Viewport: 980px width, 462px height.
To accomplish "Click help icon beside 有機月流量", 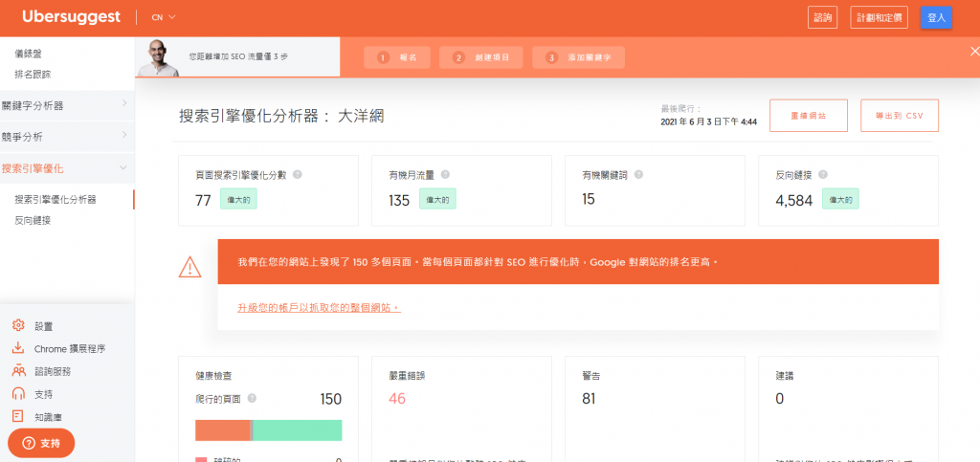I will (445, 175).
